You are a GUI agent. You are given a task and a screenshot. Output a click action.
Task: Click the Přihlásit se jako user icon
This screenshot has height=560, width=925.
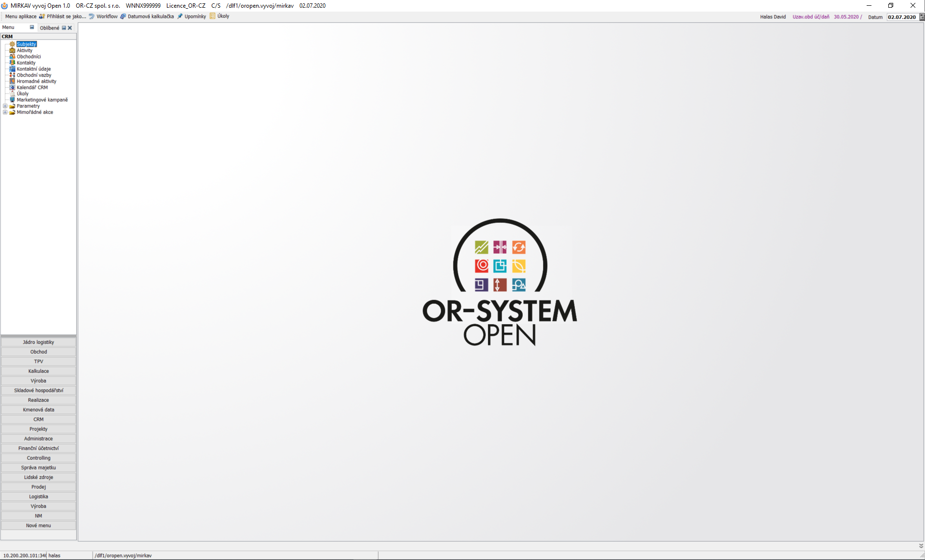click(x=42, y=16)
